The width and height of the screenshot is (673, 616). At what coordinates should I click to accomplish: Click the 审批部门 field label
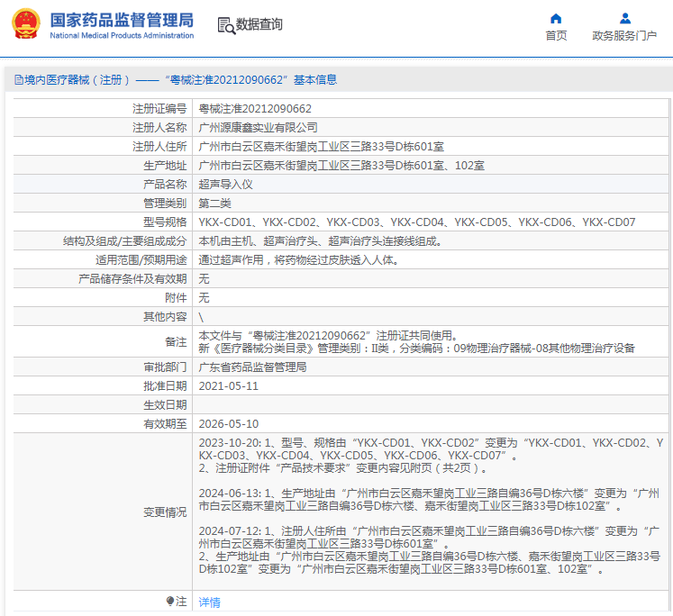(x=165, y=367)
